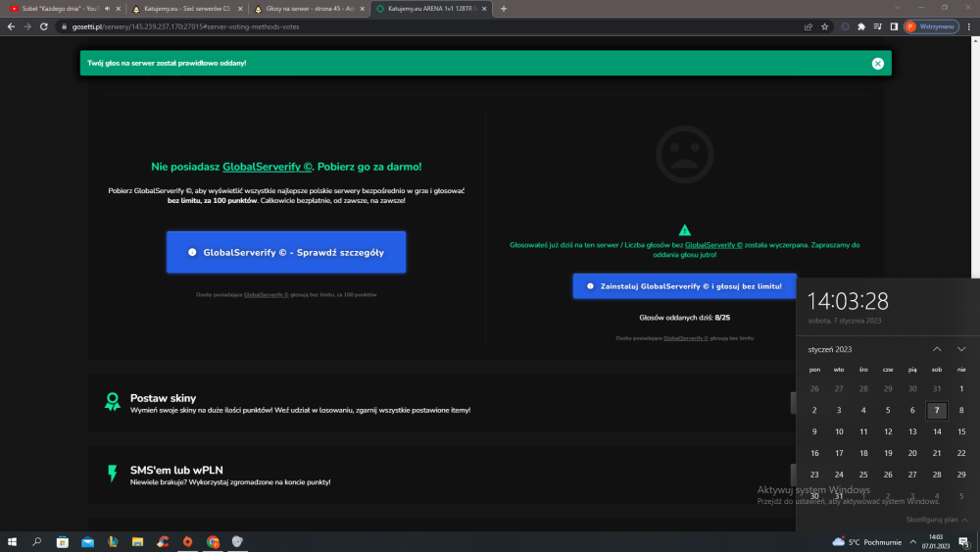
Task: Click the SMS lightning bolt icon
Action: coord(113,474)
